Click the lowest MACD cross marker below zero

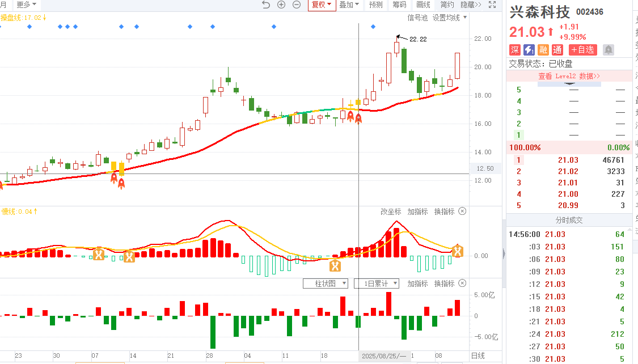[335, 265]
